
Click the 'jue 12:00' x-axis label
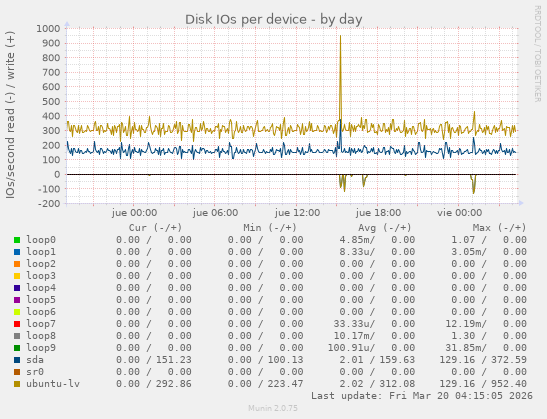pyautogui.click(x=297, y=213)
